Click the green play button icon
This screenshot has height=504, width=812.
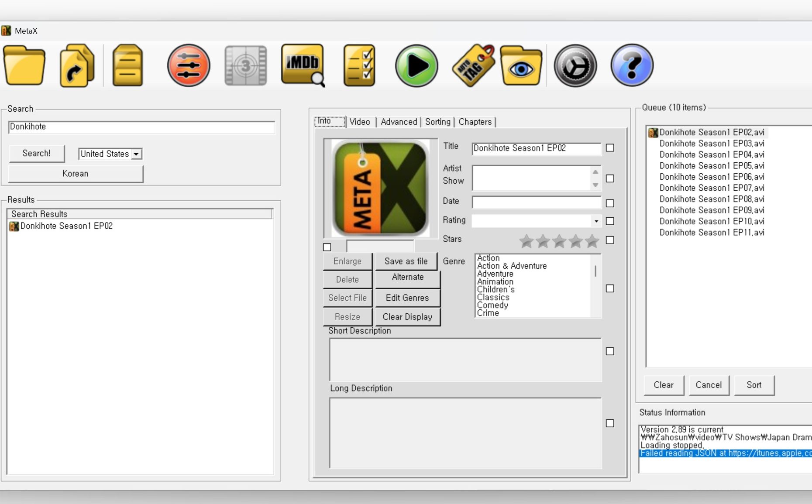coord(416,66)
